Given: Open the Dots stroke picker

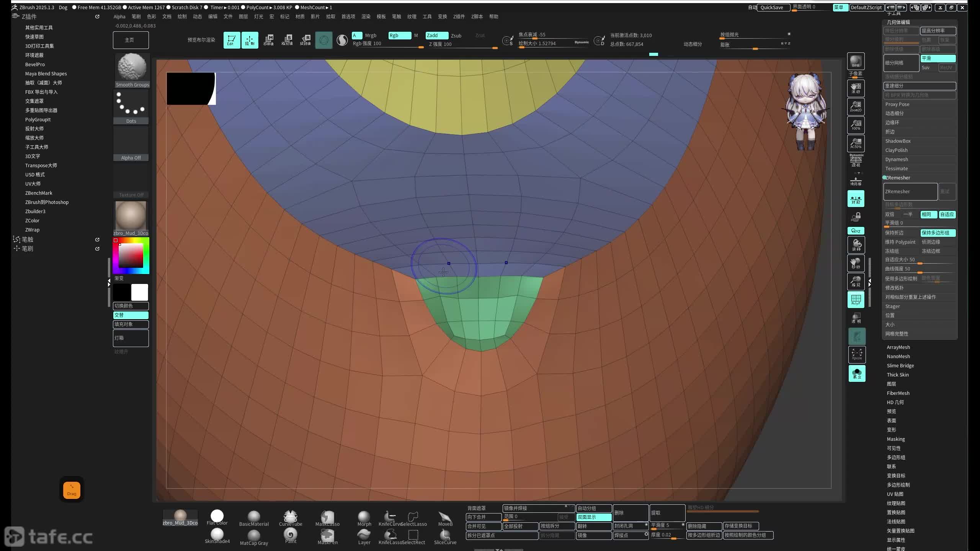Looking at the screenshot, I should (x=131, y=107).
